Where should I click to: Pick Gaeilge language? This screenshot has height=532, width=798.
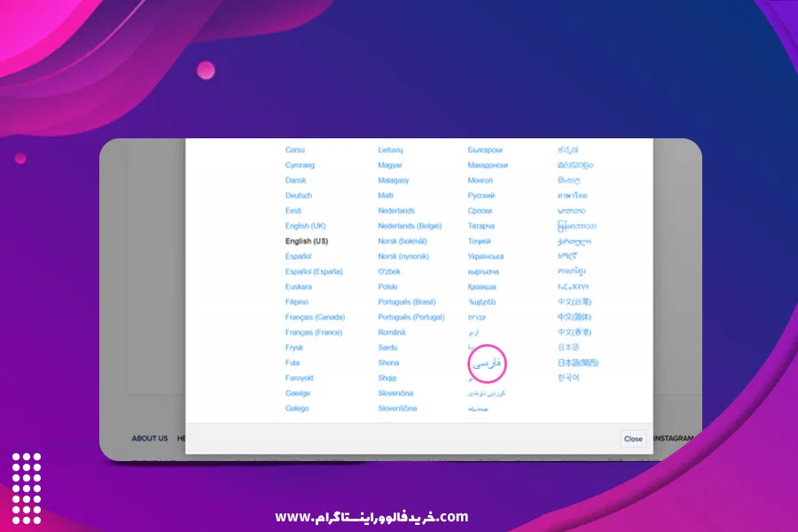pos(298,394)
